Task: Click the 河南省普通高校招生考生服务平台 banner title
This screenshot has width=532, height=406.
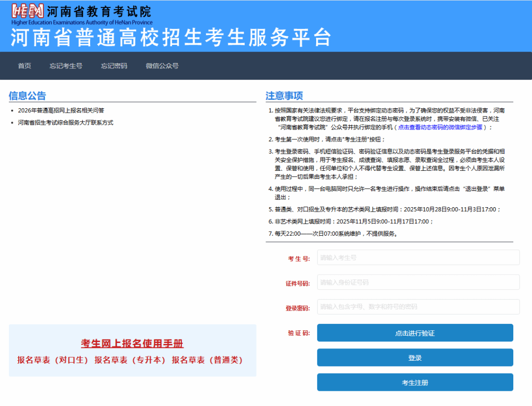Action: [170, 38]
